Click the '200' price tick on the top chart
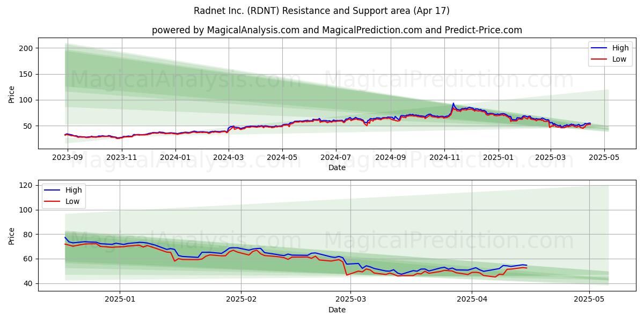This screenshot has height=322, width=644. tap(27, 48)
